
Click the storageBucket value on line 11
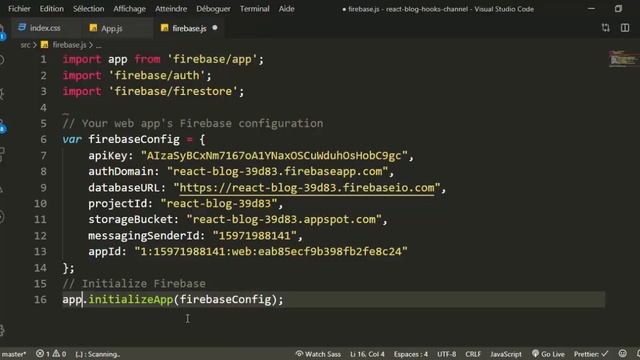[284, 220]
